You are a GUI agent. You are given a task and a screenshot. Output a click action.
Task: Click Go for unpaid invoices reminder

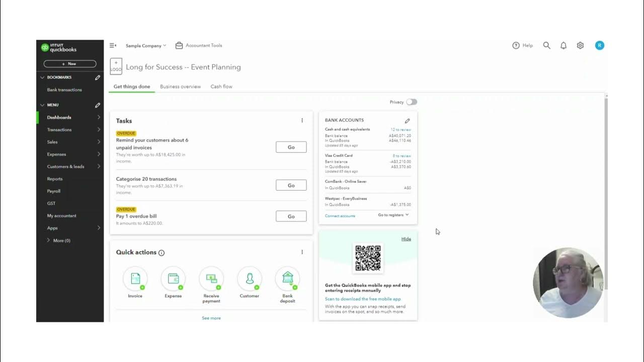tap(291, 147)
